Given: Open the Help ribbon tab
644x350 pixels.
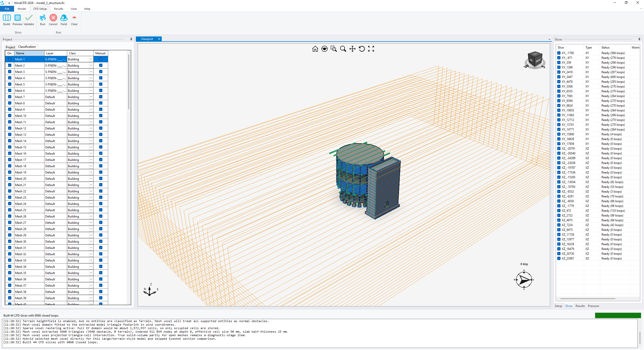Looking at the screenshot, I should tap(87, 9).
